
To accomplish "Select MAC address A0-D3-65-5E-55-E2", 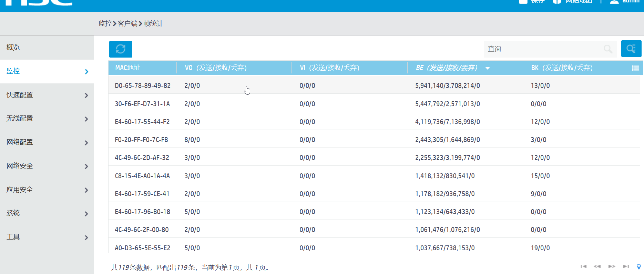I will 143,248.
